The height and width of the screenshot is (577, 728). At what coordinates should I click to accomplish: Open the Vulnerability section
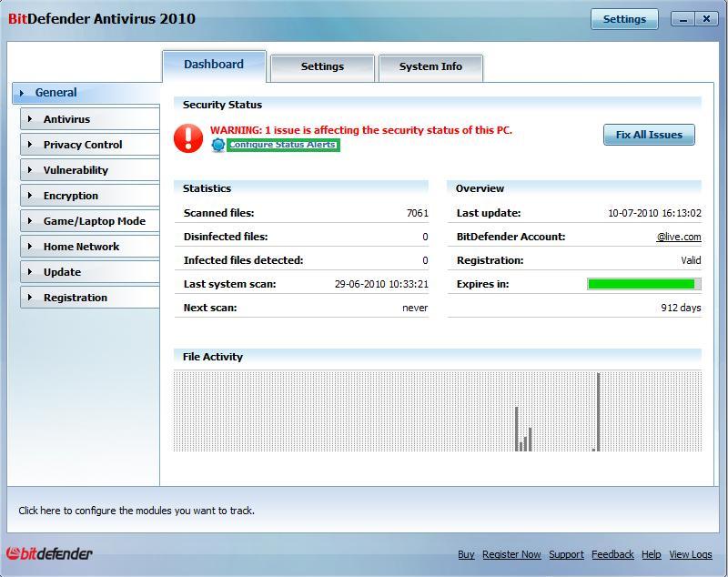[x=90, y=170]
